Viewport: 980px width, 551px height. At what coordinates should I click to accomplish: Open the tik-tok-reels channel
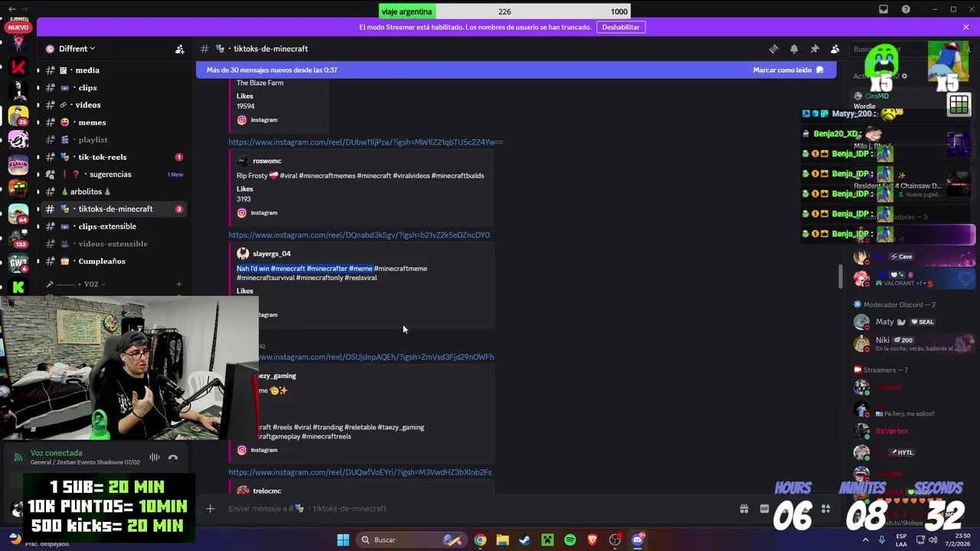[x=114, y=157]
